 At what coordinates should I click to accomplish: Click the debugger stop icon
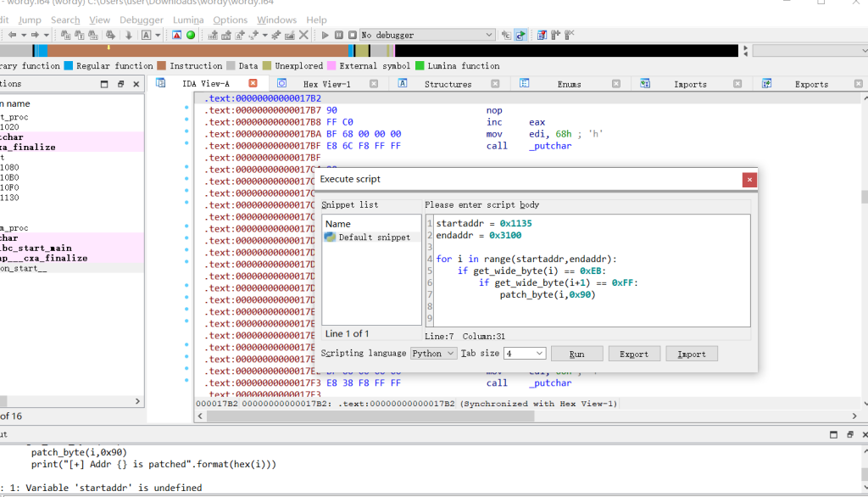[x=351, y=35]
